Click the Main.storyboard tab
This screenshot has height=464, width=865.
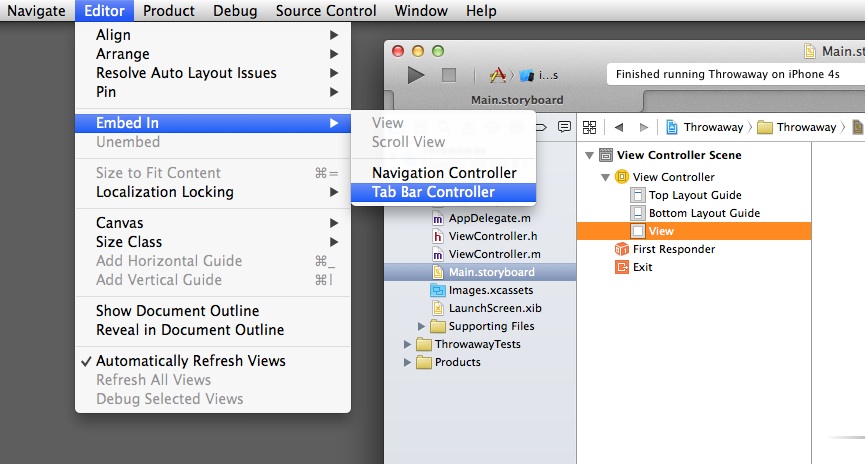[517, 100]
